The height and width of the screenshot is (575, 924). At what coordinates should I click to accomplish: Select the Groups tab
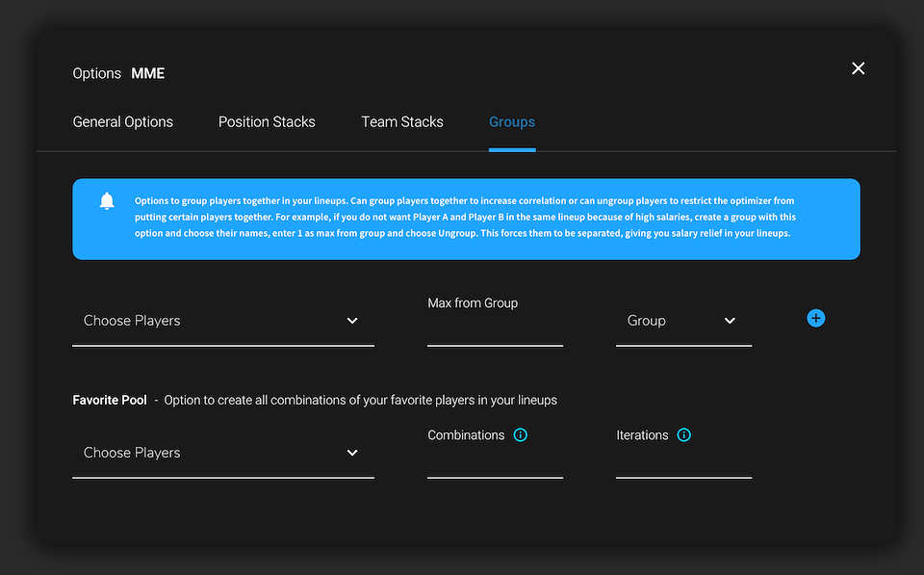coord(512,122)
